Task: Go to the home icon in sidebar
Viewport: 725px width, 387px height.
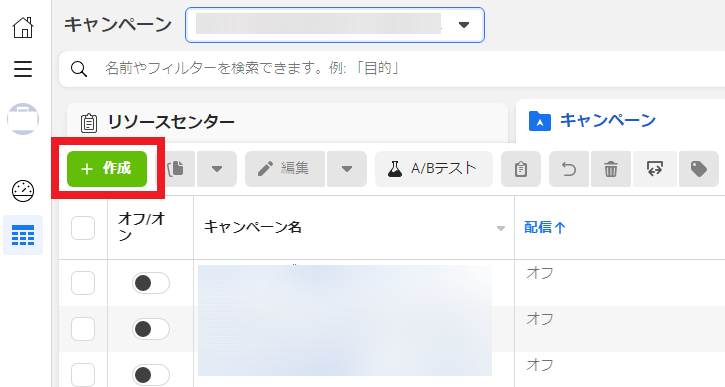Action: point(23,27)
